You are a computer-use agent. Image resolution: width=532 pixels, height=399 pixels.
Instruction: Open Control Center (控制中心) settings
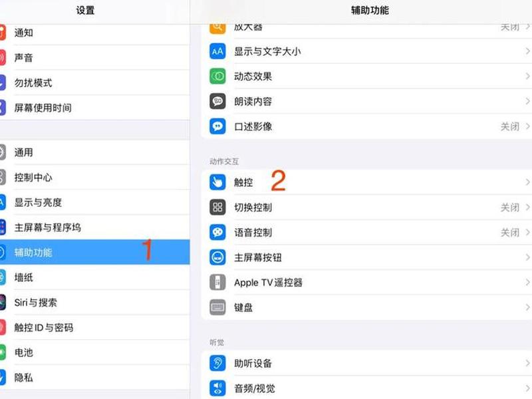[x=94, y=178]
